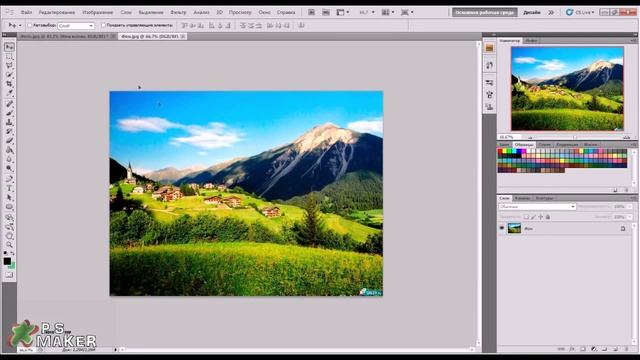640x360 pixels.
Task: Switch to the Фото.jpg document tab
Action: (x=67, y=37)
